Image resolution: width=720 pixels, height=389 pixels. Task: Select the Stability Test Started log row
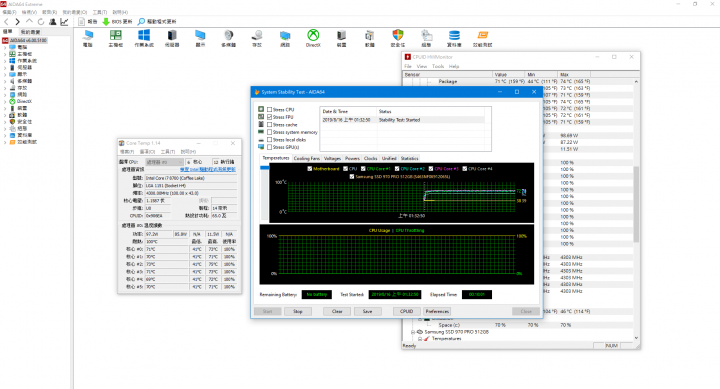[403, 120]
